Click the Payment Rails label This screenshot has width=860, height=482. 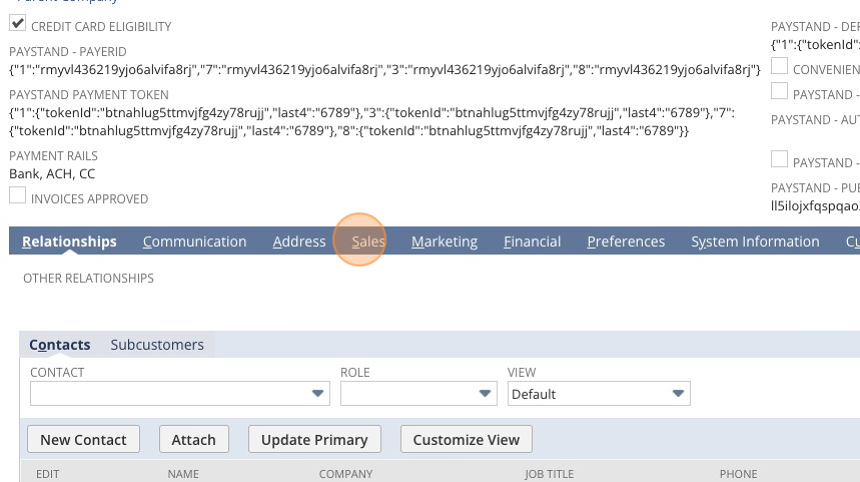pos(53,156)
